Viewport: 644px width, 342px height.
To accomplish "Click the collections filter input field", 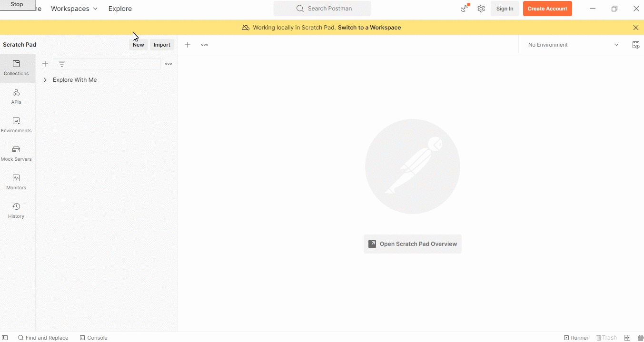I will click(x=107, y=64).
